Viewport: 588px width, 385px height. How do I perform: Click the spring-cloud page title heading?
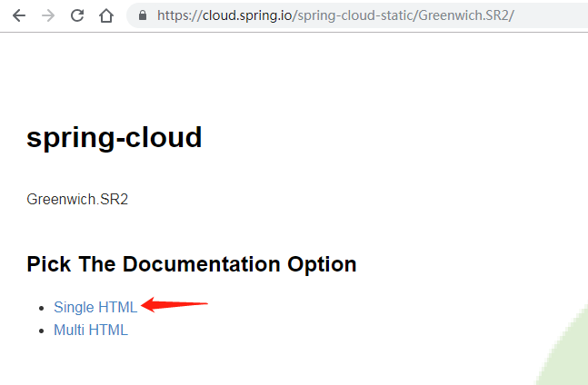(x=115, y=138)
